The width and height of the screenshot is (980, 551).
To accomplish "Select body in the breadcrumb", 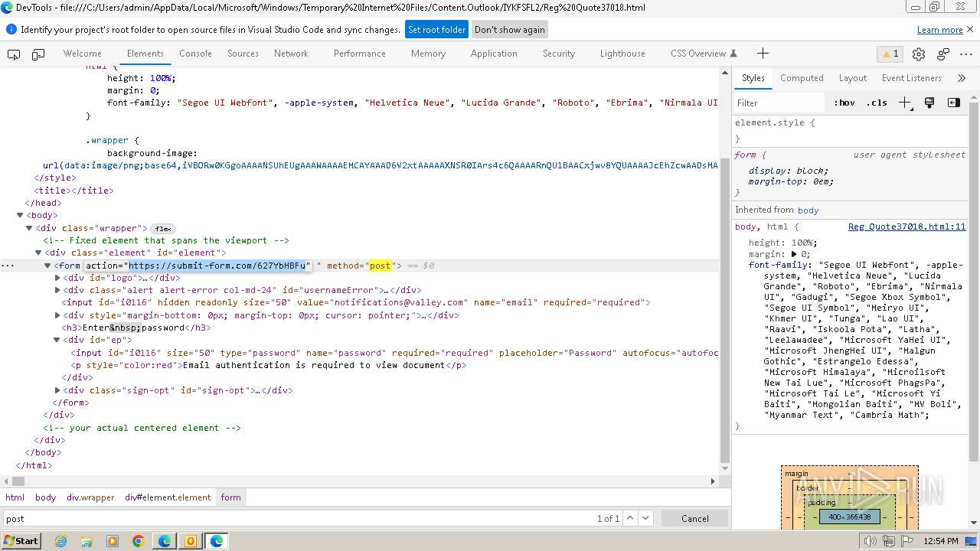I will pyautogui.click(x=45, y=497).
